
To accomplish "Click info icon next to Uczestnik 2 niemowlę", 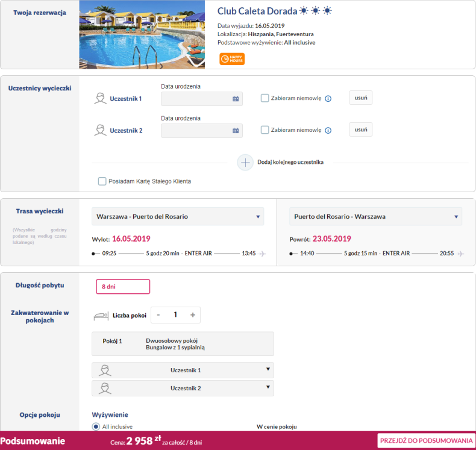I will point(328,131).
